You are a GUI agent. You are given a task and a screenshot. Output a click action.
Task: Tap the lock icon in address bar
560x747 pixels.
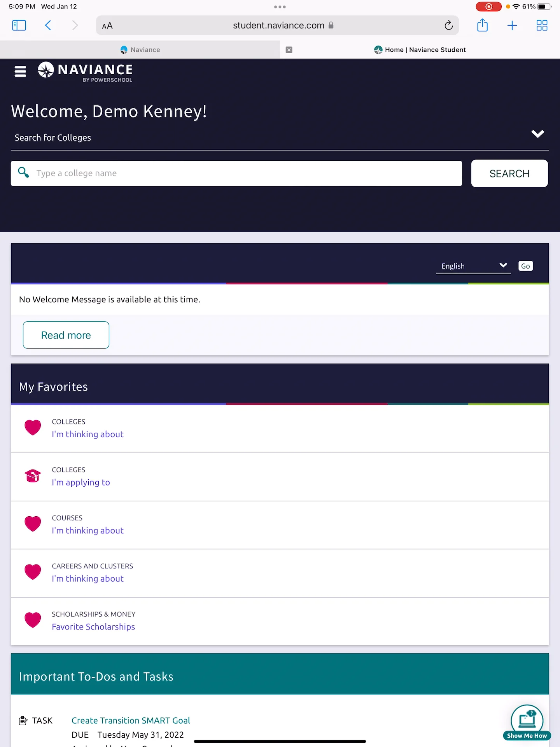tap(331, 25)
